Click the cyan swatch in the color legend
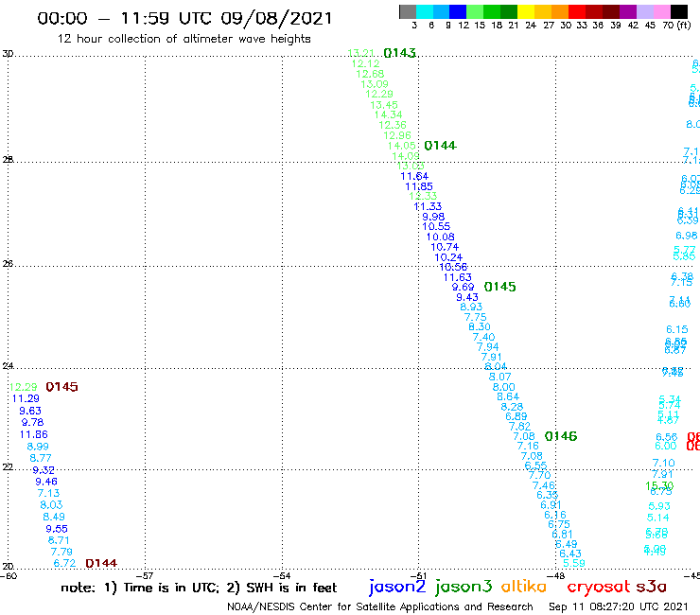The width and height of the screenshot is (700, 615). click(x=425, y=11)
